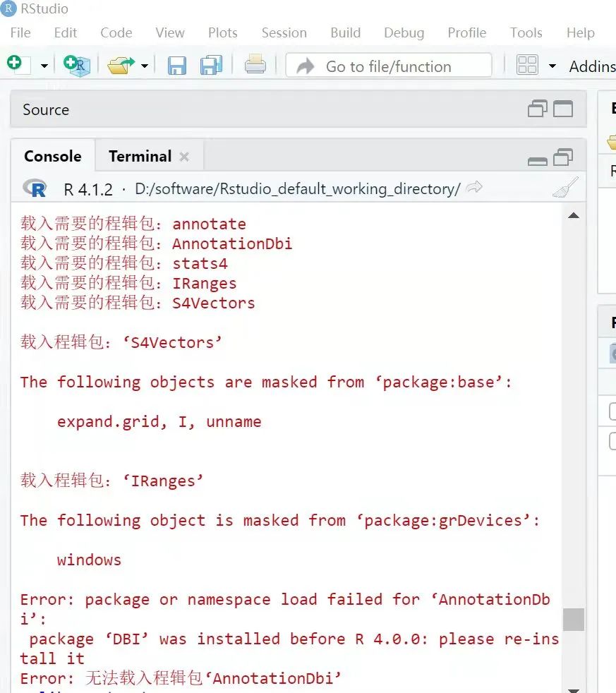Click the RStudio logo in title bar
Viewport: 616px width, 693px height.
tap(8, 8)
